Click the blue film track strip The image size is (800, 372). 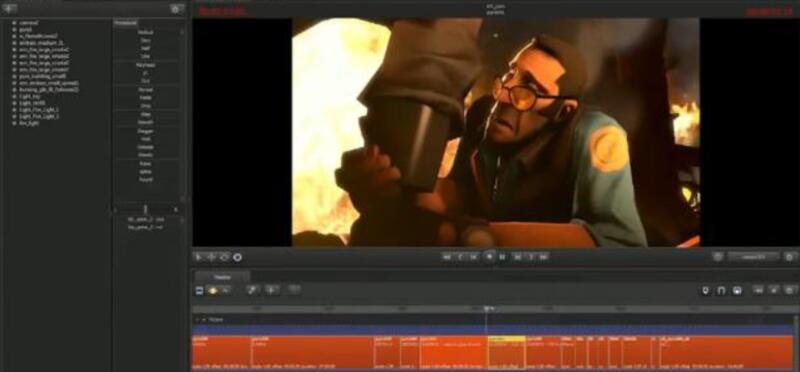492,330
